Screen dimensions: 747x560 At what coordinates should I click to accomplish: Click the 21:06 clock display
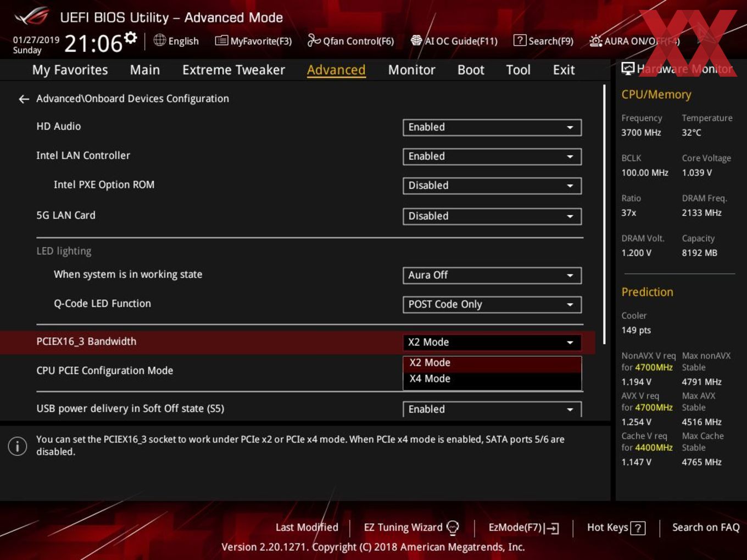pos(93,43)
